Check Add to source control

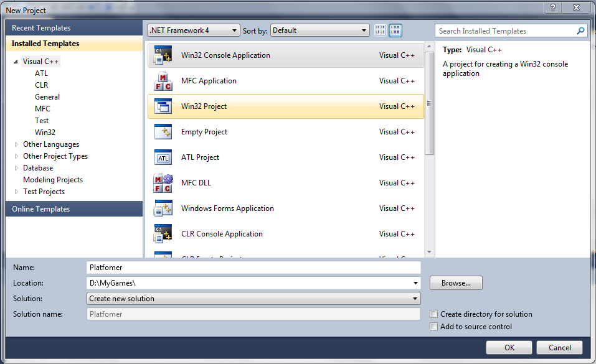tap(434, 327)
